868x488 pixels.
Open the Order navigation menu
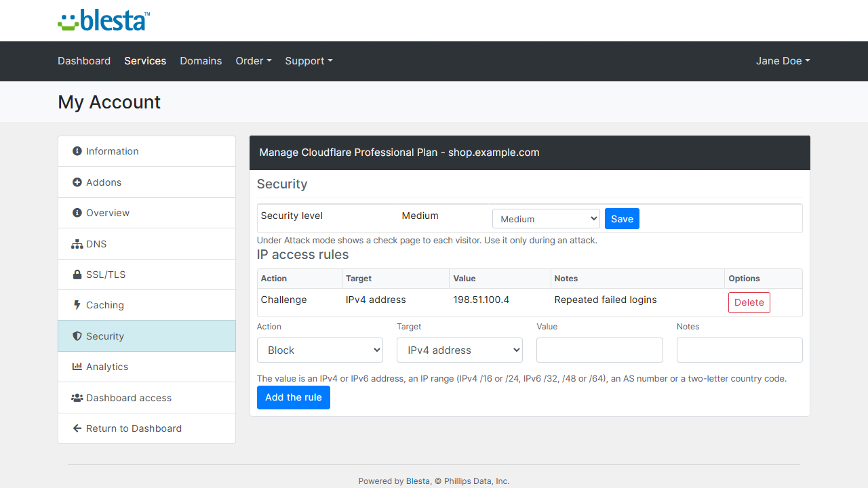254,61
